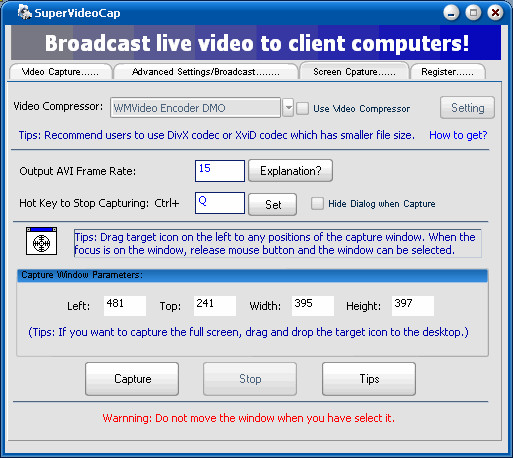The height and width of the screenshot is (458, 513).
Task: Click the Width value field 395
Action: (x=313, y=306)
